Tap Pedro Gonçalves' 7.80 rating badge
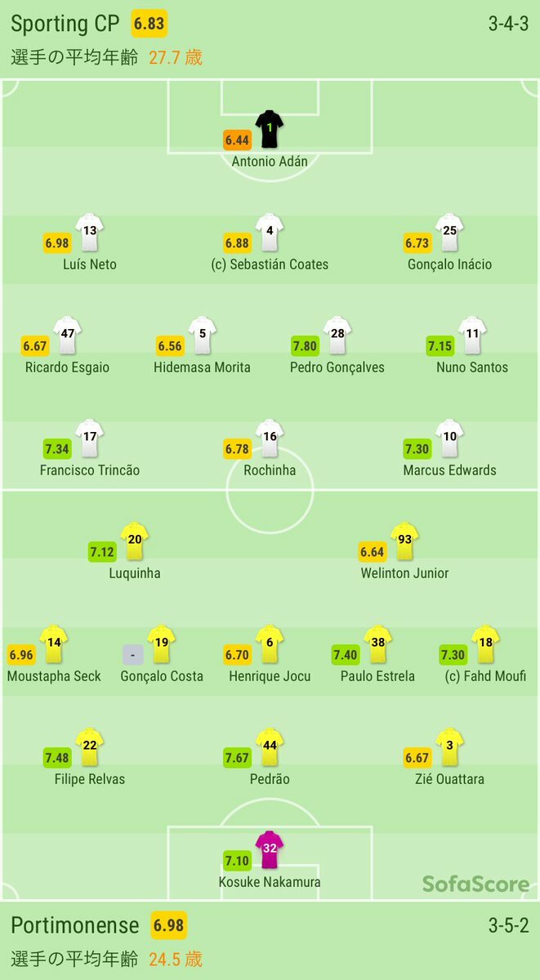The height and width of the screenshot is (980, 540). tap(306, 346)
